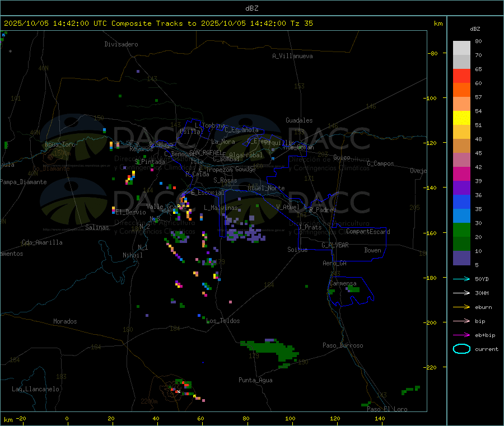
Task: Click the 'El_Desvio' map label
Action: tap(130, 212)
